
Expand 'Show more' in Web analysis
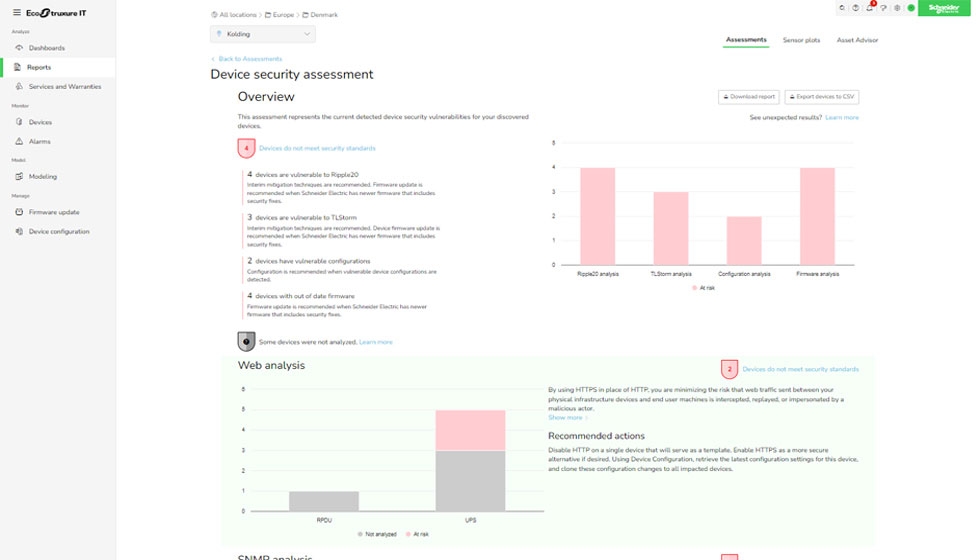tap(568, 417)
